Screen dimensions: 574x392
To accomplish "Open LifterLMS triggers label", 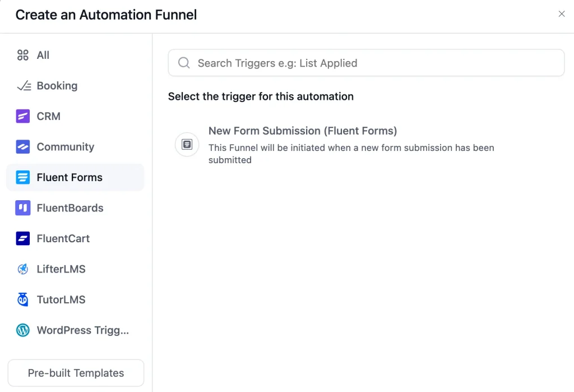I will (x=61, y=269).
